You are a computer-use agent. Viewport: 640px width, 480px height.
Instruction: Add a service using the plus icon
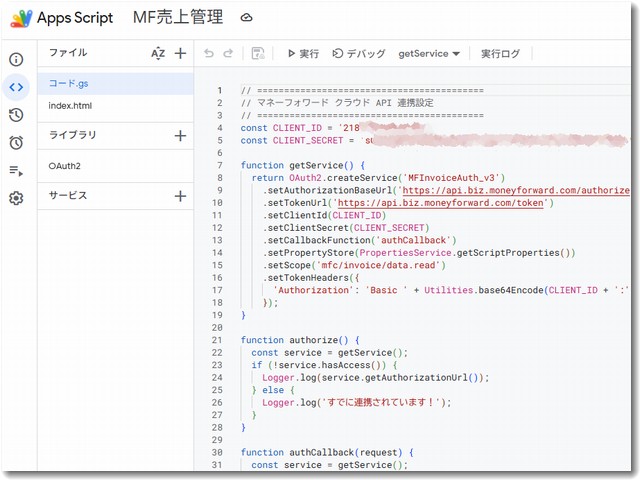tap(180, 196)
